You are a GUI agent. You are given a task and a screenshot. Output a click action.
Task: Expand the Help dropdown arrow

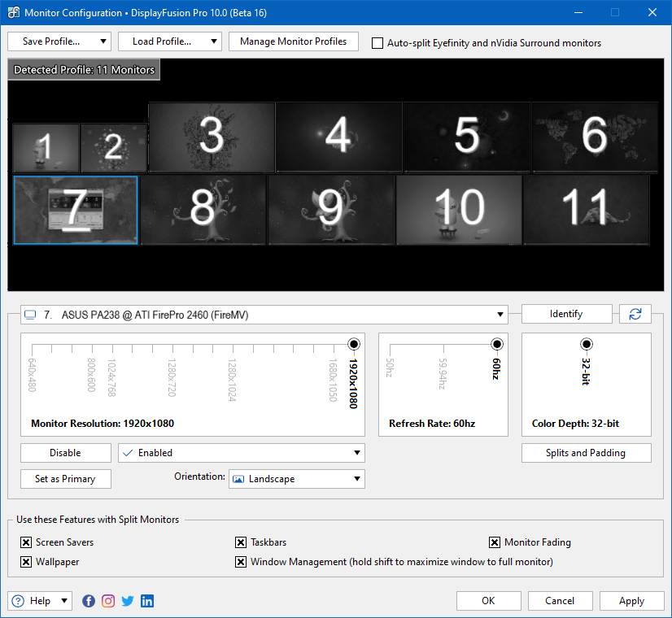click(x=63, y=601)
